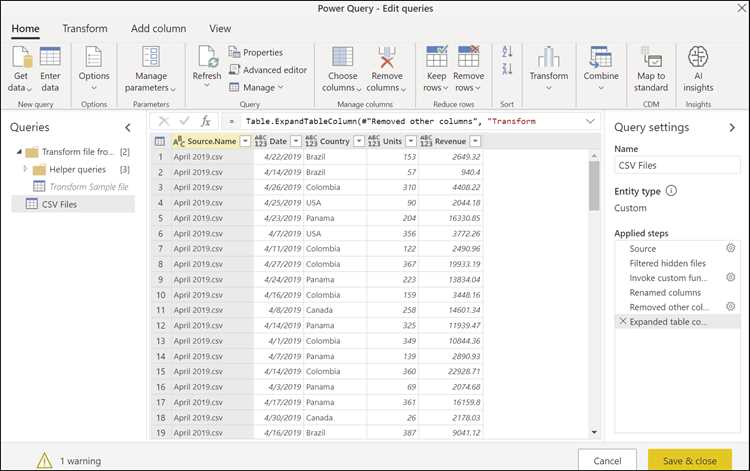Change the Country column data type icon

[311, 141]
